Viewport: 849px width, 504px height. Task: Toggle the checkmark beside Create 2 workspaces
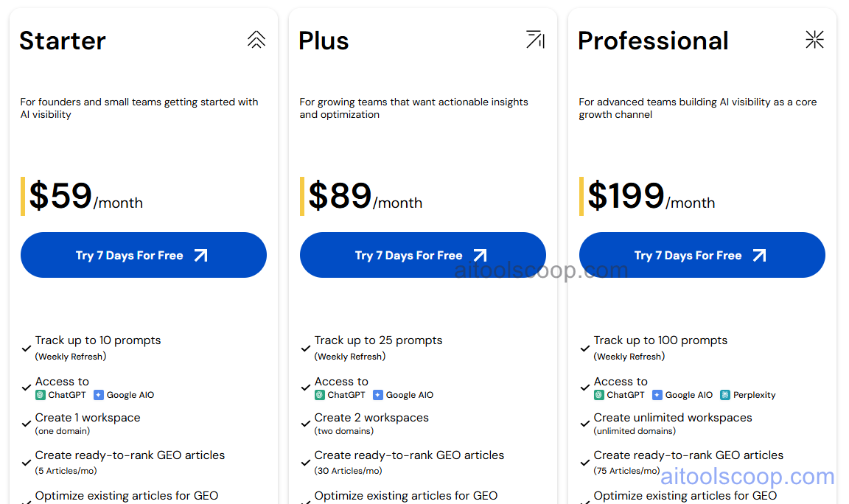(305, 423)
